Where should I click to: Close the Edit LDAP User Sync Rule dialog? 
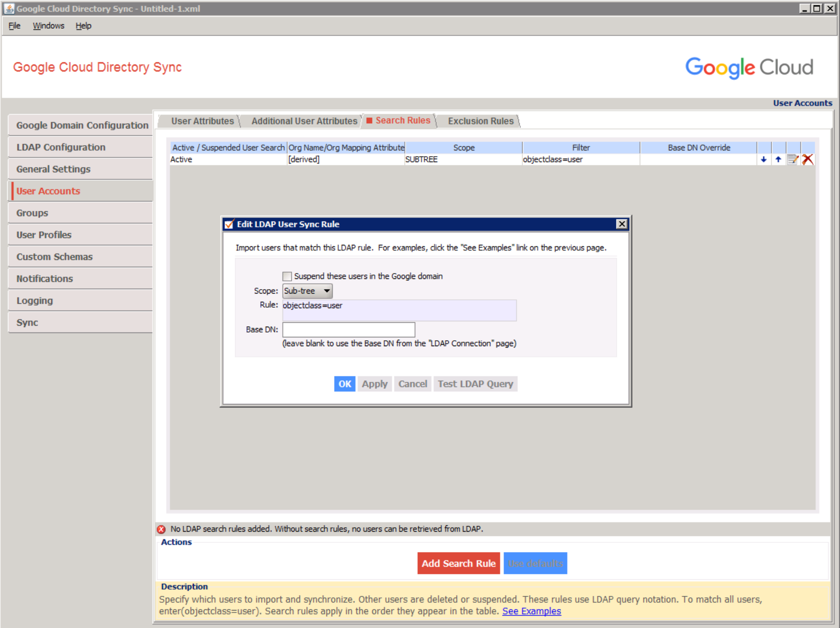click(x=622, y=224)
